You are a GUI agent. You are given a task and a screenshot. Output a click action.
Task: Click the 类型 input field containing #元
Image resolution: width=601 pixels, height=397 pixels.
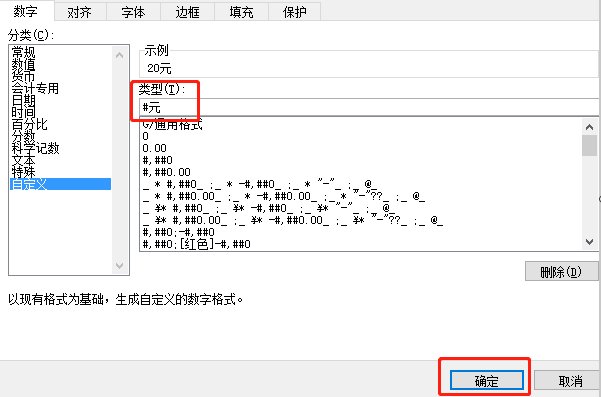pyautogui.click(x=369, y=107)
